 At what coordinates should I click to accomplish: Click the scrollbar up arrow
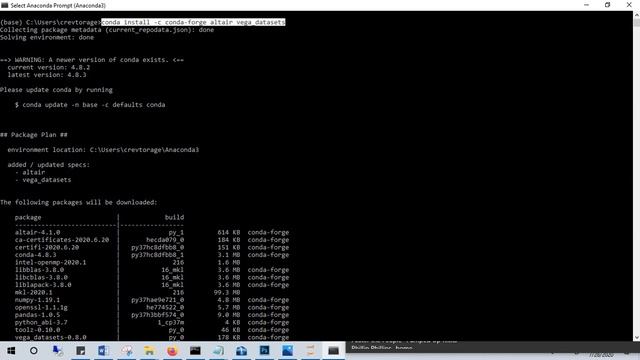pyautogui.click(x=636, y=15)
